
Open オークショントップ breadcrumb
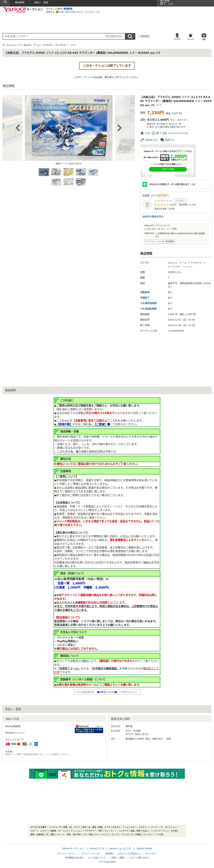coord(11,45)
